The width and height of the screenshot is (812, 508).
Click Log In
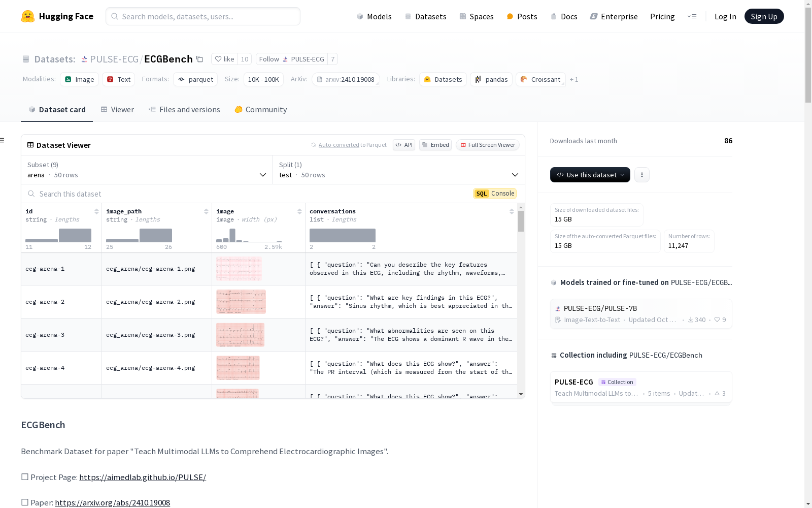click(725, 16)
